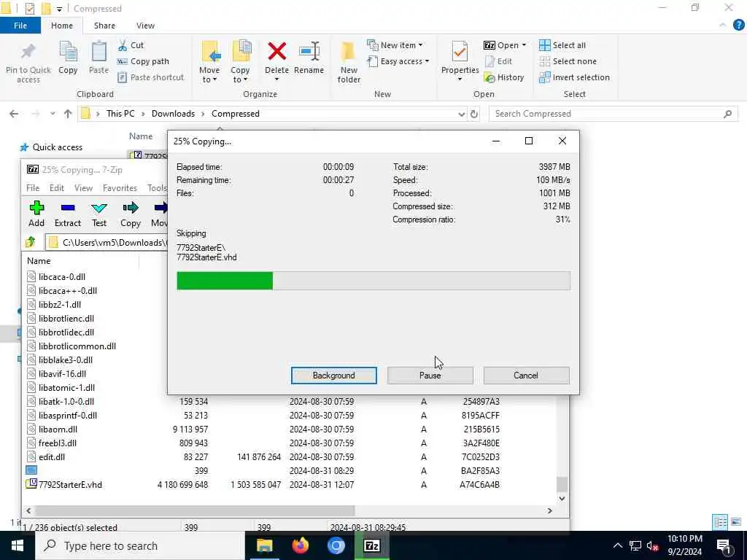Click Invert selection in ribbon
This screenshot has width=747, height=560.
point(574,77)
